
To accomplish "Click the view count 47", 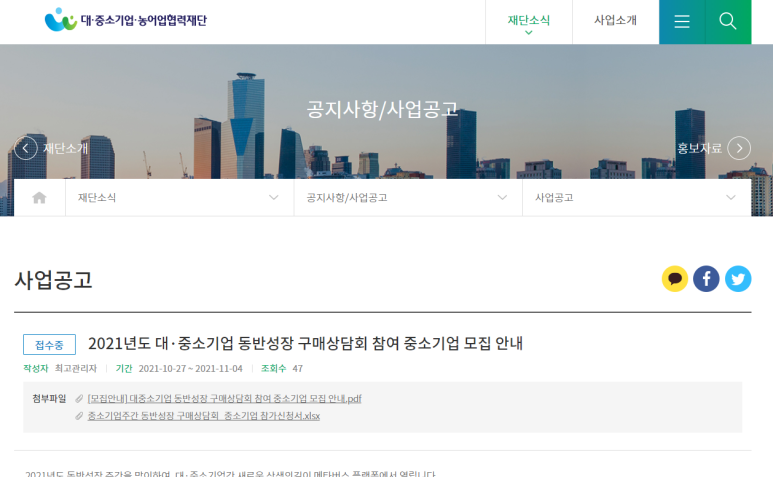I will point(297,369).
